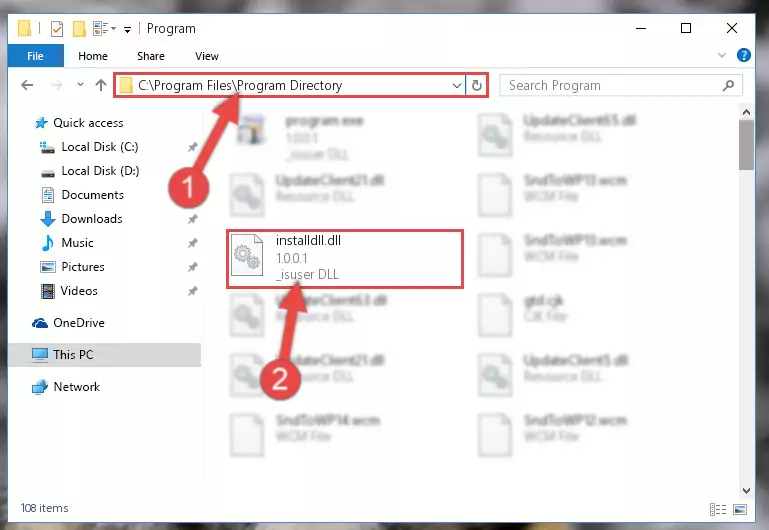The image size is (769, 530).
Task: Click the Properties checkmark icon in title bar
Action: point(57,29)
